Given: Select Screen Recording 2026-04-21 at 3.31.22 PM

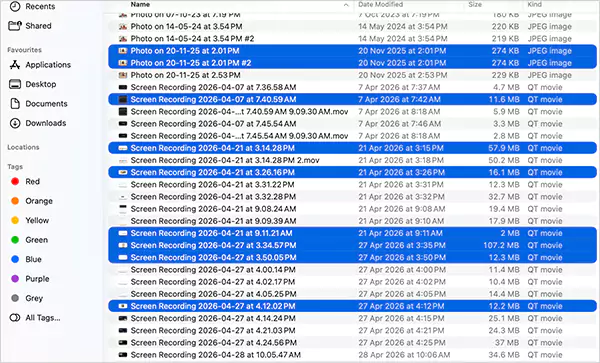Looking at the screenshot, I should pyautogui.click(x=352, y=184).
